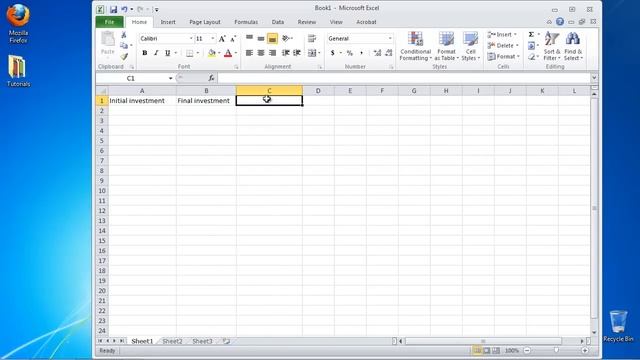Toggle Bold formatting

144,53
